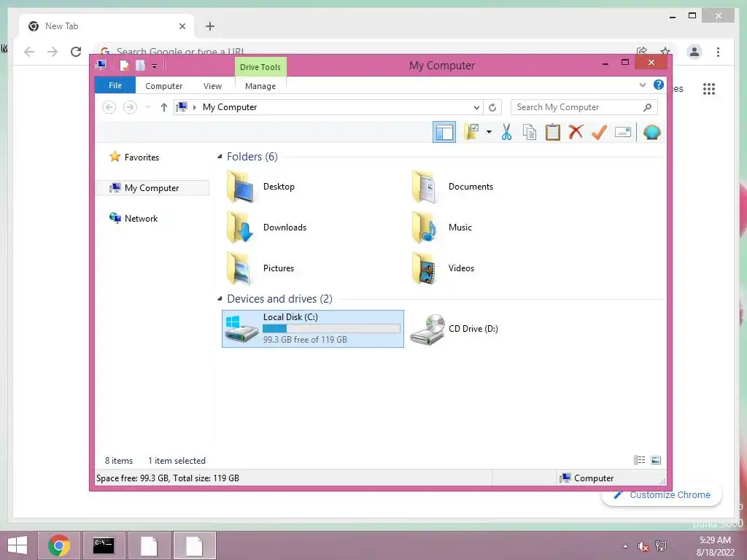Click the Customize Chrome button
The height and width of the screenshot is (560, 747).
point(662,495)
